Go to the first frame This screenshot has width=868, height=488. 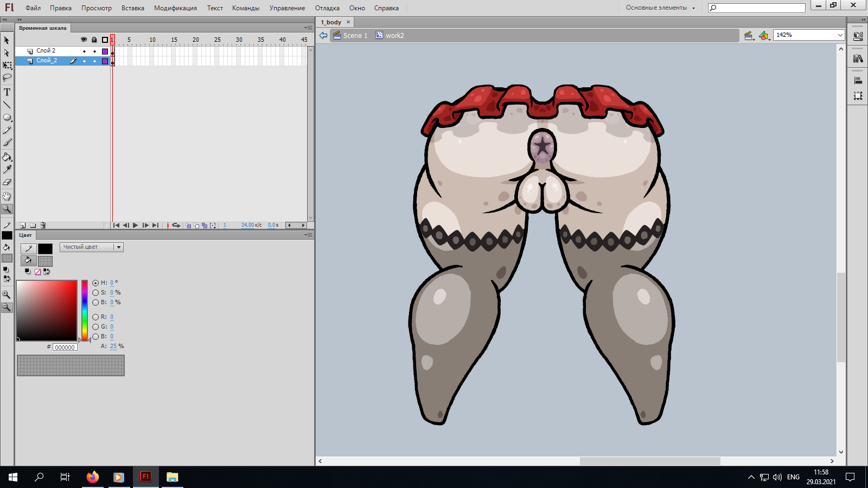coord(116,226)
